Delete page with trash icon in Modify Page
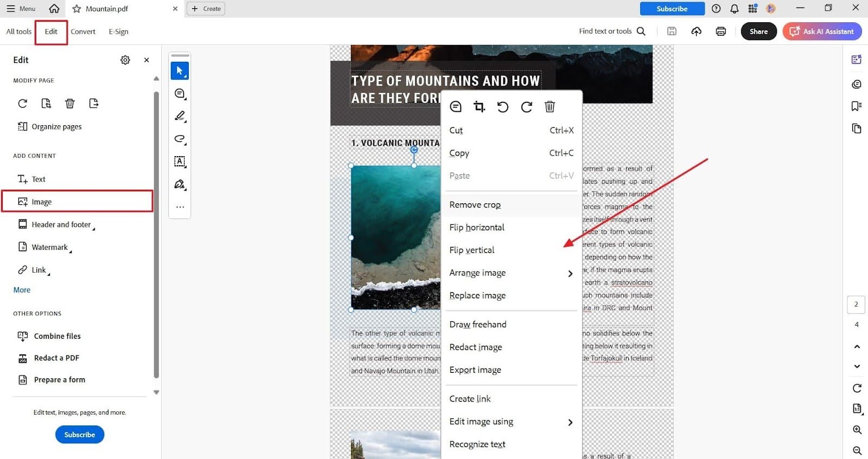The width and height of the screenshot is (868, 459). 70,104
